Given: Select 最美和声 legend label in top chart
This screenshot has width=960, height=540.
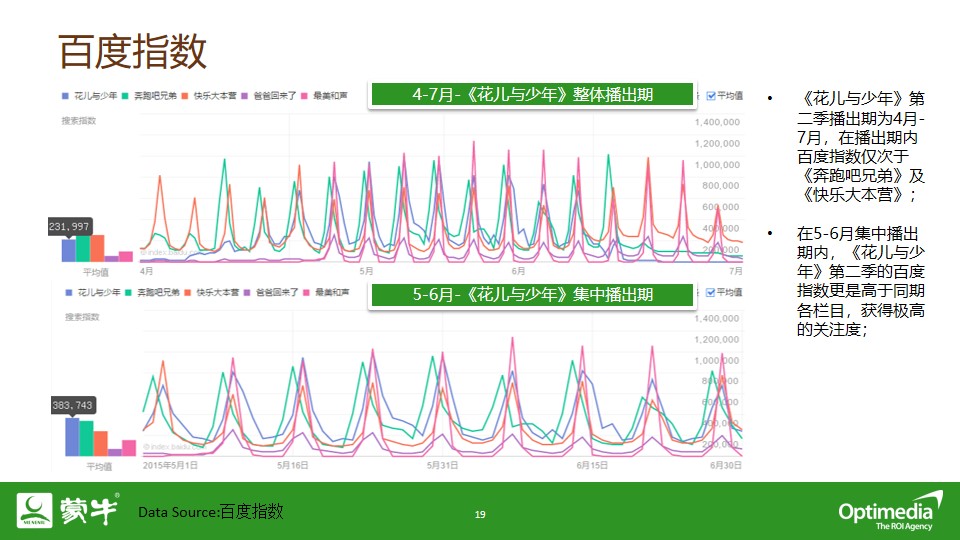Looking at the screenshot, I should point(330,96).
